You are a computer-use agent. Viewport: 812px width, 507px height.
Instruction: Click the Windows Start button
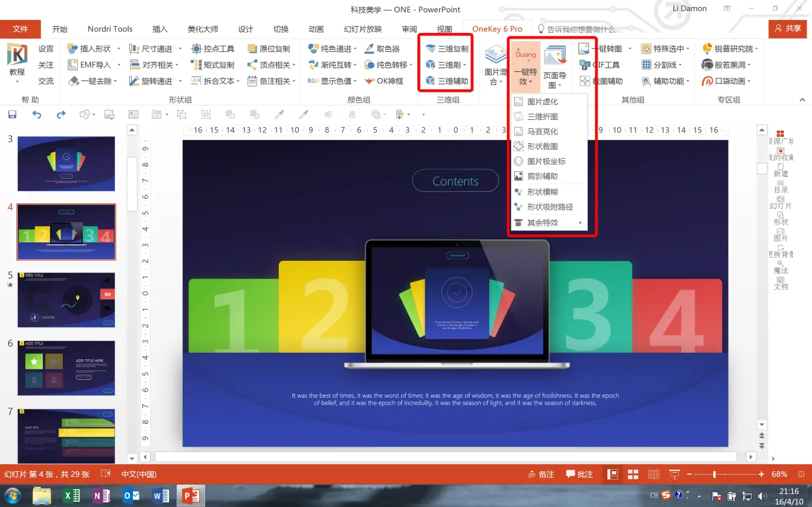click(12, 496)
